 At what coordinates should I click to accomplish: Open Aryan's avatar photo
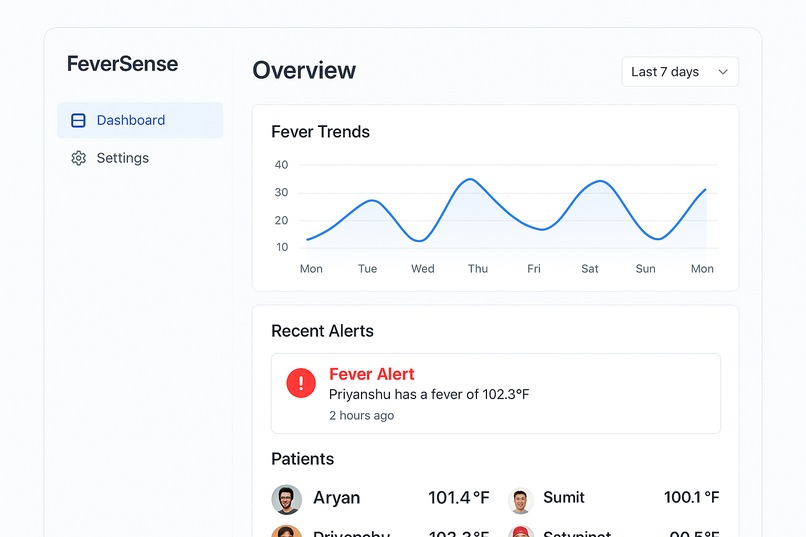click(286, 499)
